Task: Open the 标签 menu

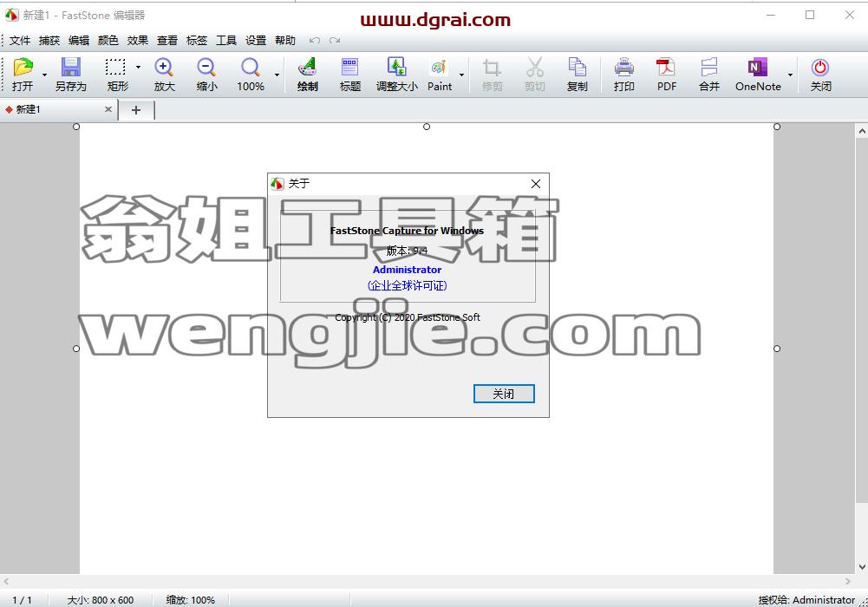Action: tap(197, 41)
